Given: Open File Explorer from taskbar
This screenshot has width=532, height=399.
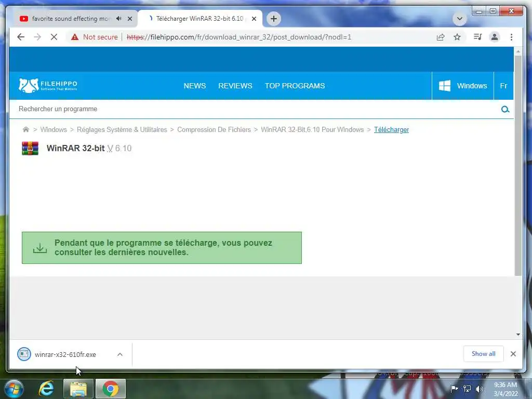Looking at the screenshot, I should tap(78, 389).
